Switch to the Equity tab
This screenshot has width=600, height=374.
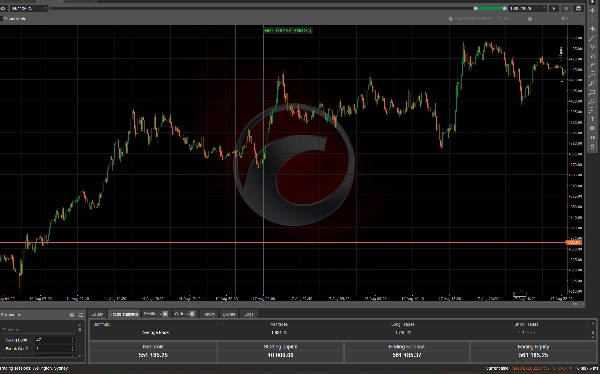(x=97, y=314)
